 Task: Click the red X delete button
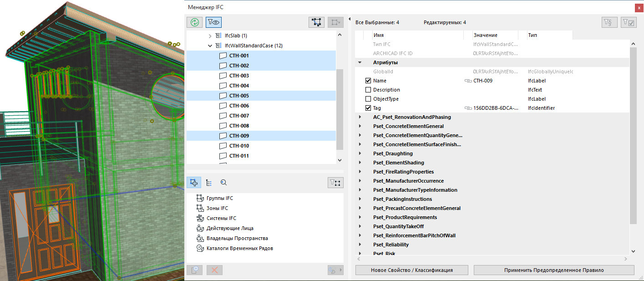[x=214, y=270]
